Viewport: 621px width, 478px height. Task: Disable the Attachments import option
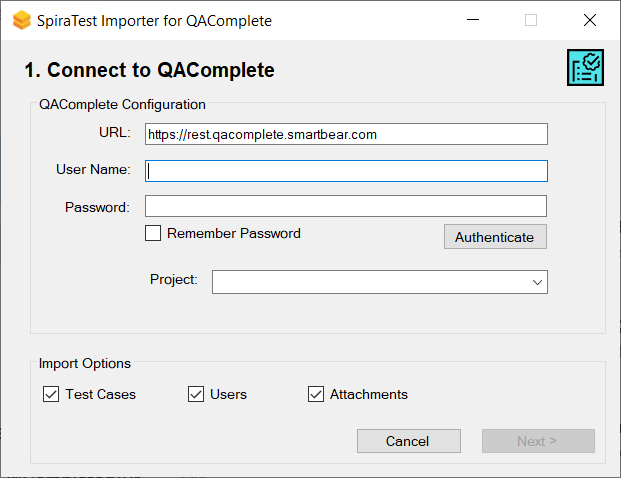click(316, 394)
